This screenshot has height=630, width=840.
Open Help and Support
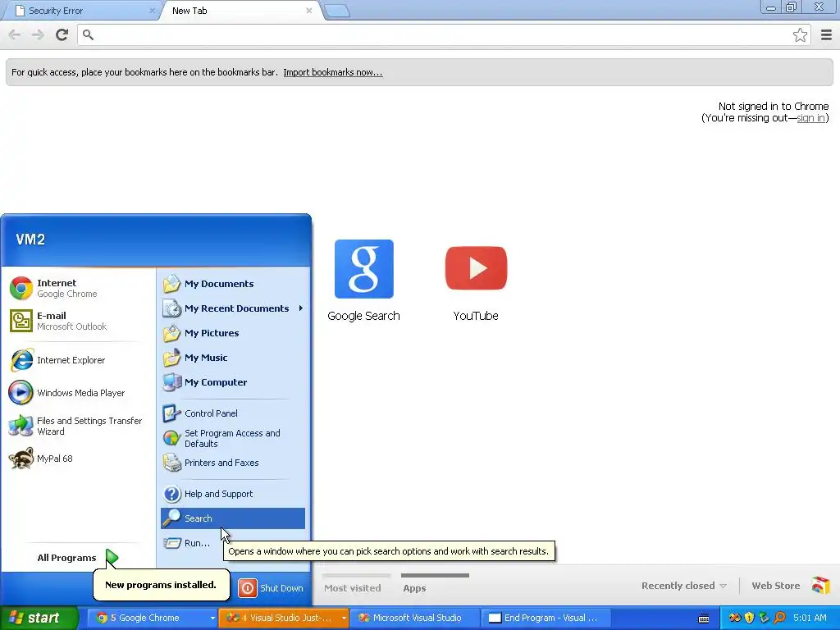coord(233,494)
